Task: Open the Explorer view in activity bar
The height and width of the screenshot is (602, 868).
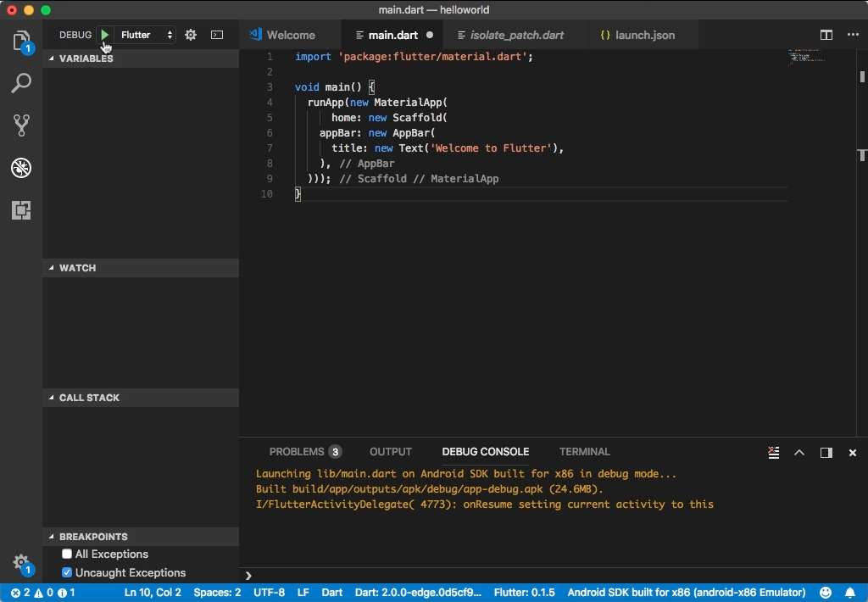Action: click(x=21, y=41)
